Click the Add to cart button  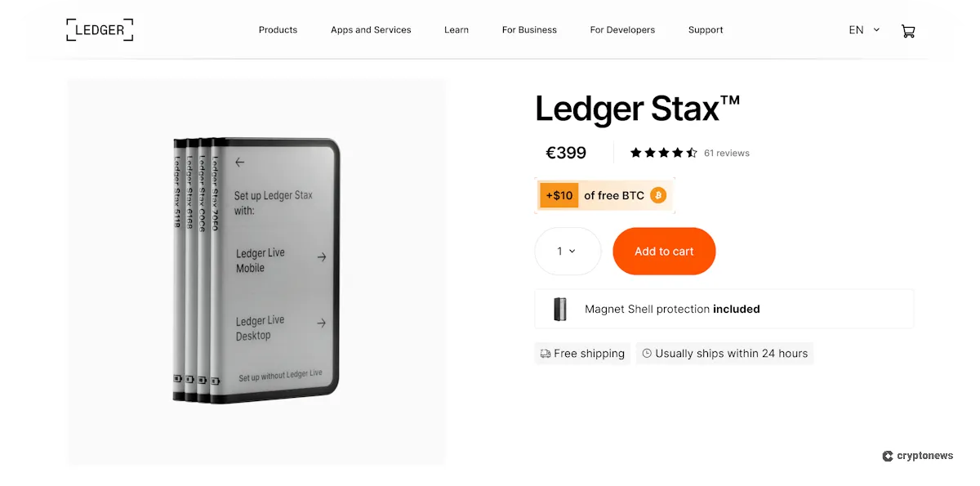[664, 251]
